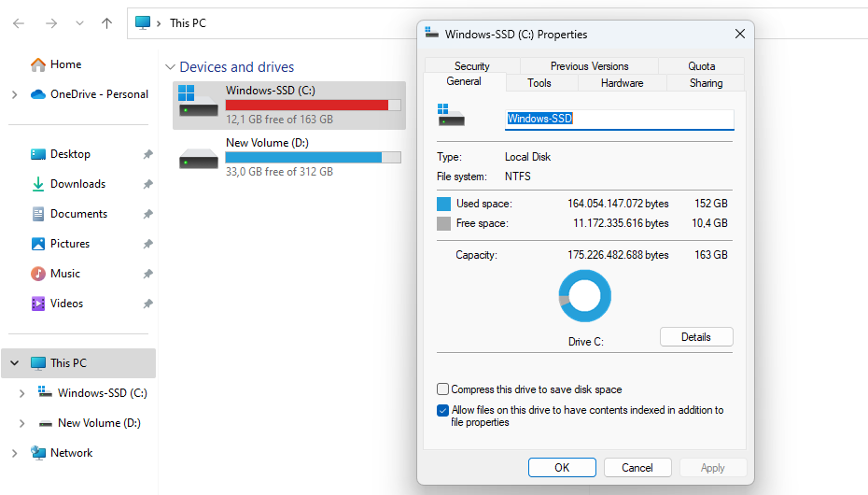Viewport: 868px width, 495px height.
Task: Open the Details button
Action: (x=696, y=336)
